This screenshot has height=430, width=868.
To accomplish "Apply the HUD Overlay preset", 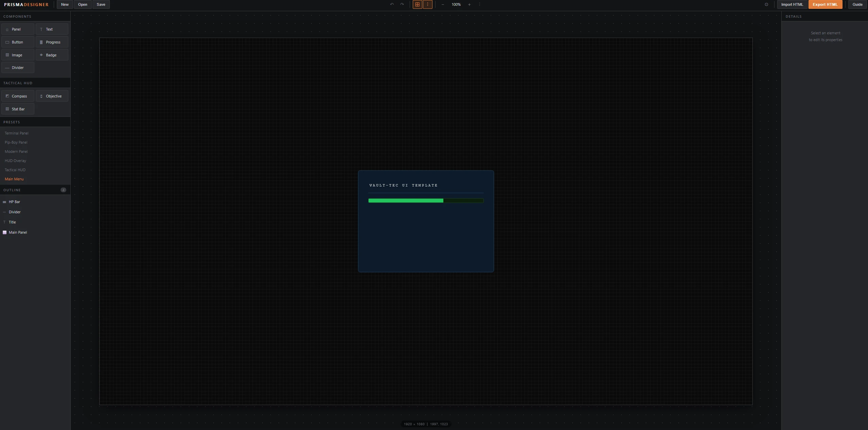I will pyautogui.click(x=15, y=161).
